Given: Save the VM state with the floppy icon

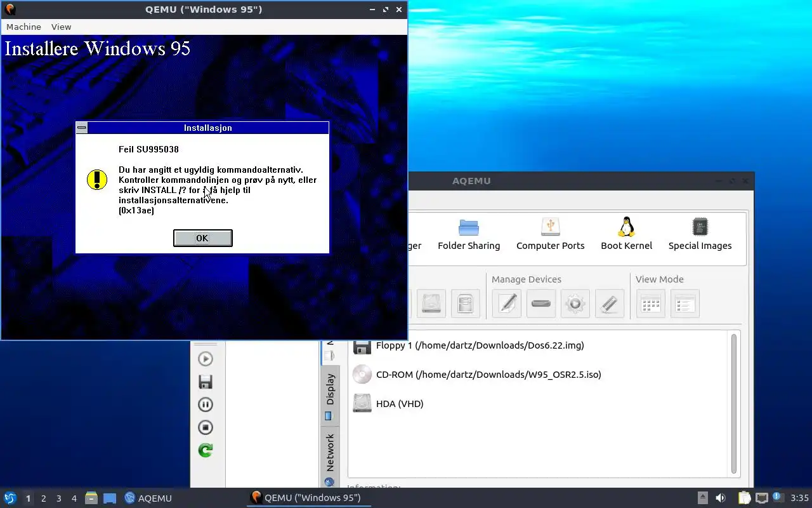Looking at the screenshot, I should click(206, 382).
